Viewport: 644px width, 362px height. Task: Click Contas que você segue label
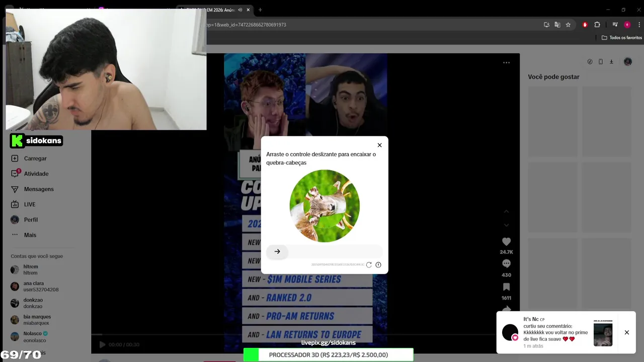coord(37,256)
